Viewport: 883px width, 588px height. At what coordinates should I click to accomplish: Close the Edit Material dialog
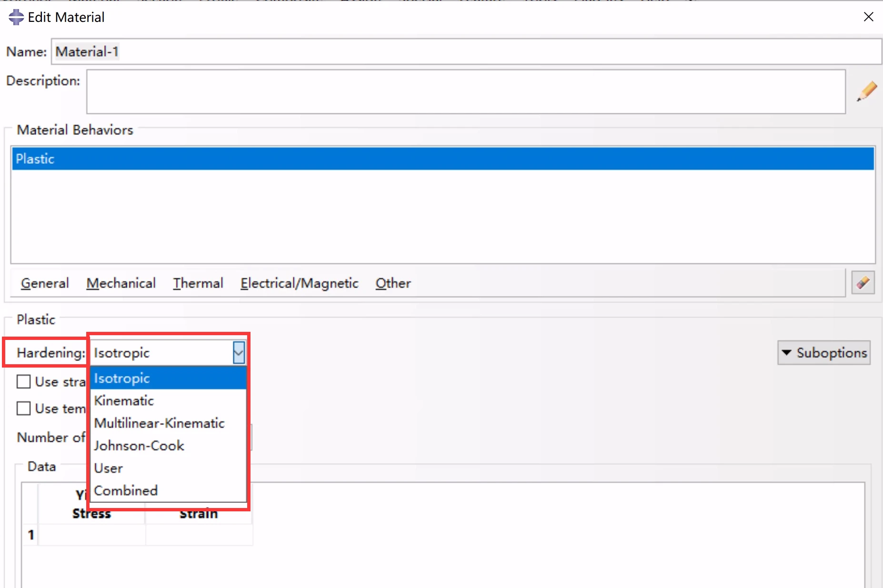point(868,17)
